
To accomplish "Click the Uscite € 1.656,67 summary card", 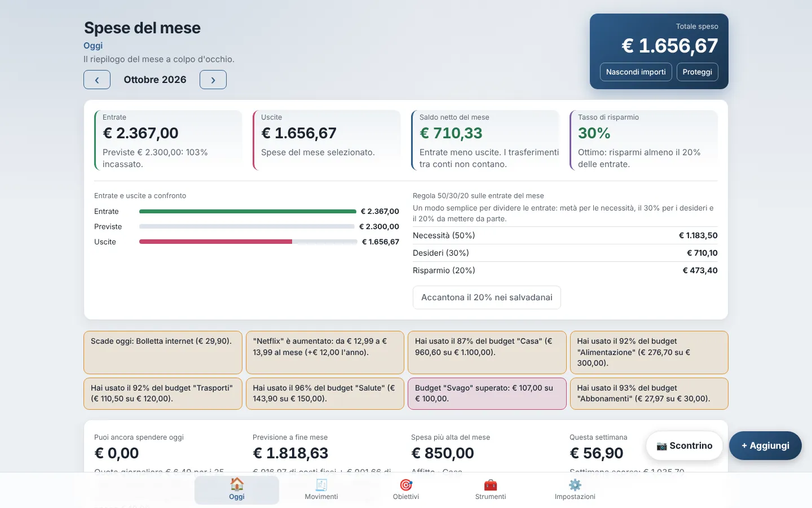I will click(x=326, y=140).
